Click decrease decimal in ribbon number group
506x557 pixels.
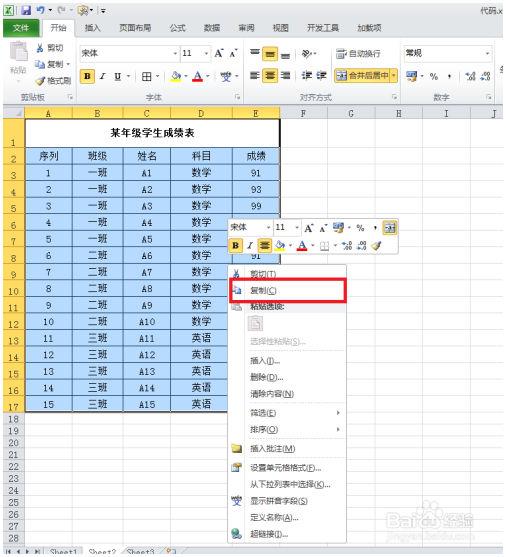point(485,76)
